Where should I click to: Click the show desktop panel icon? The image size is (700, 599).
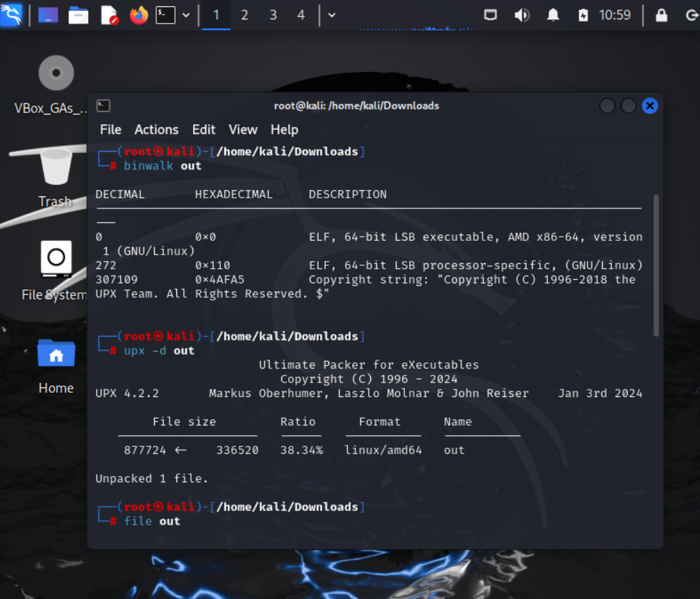48,15
